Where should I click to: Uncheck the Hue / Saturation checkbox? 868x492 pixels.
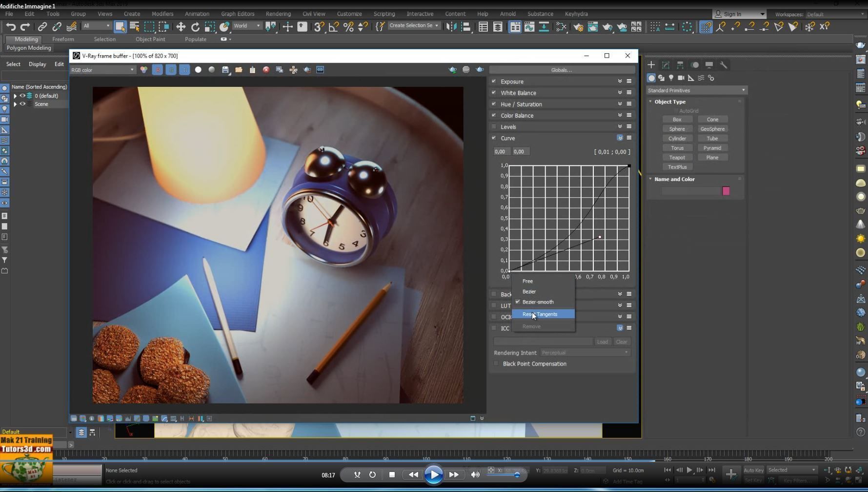pos(494,103)
